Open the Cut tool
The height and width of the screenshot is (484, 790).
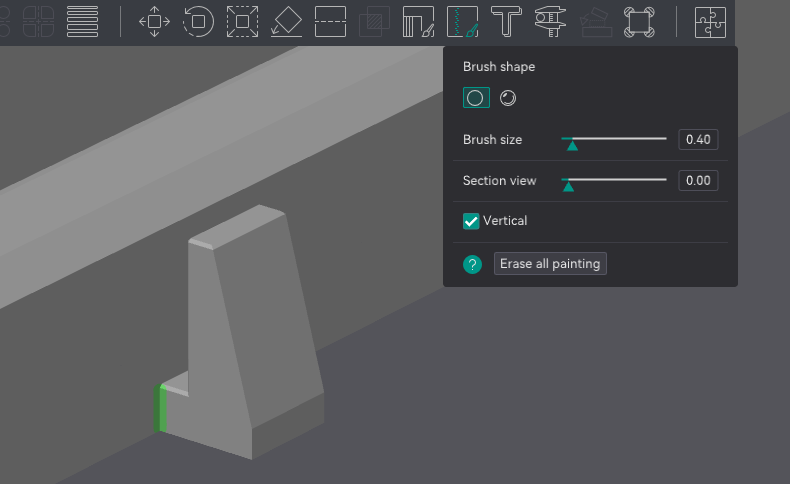click(330, 21)
